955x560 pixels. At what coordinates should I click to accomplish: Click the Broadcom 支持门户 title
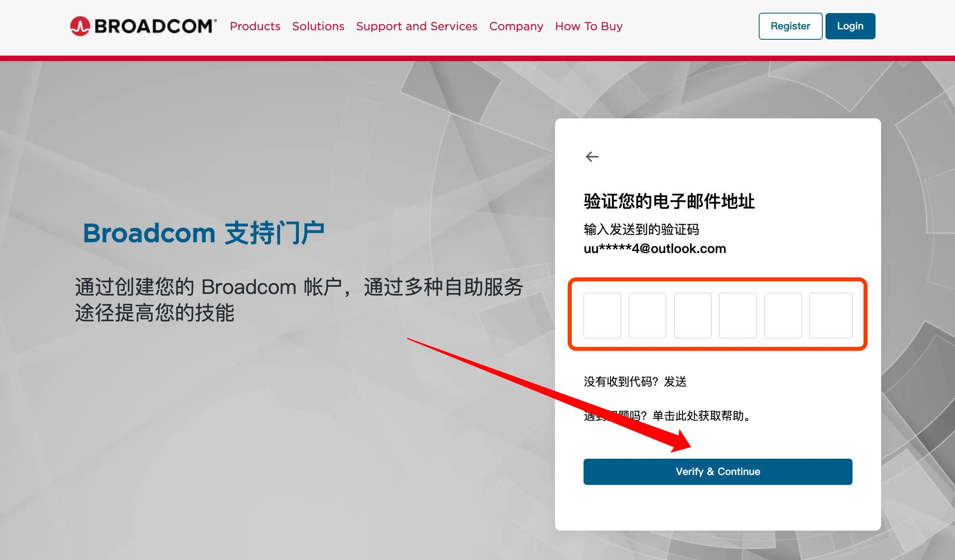pyautogui.click(x=204, y=233)
